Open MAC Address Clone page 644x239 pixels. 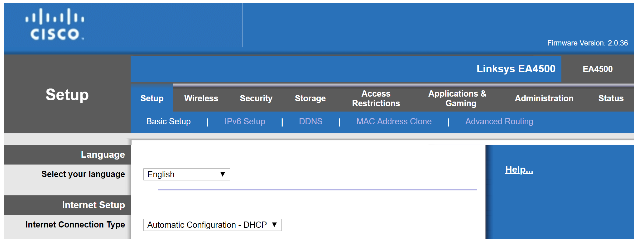coord(394,122)
